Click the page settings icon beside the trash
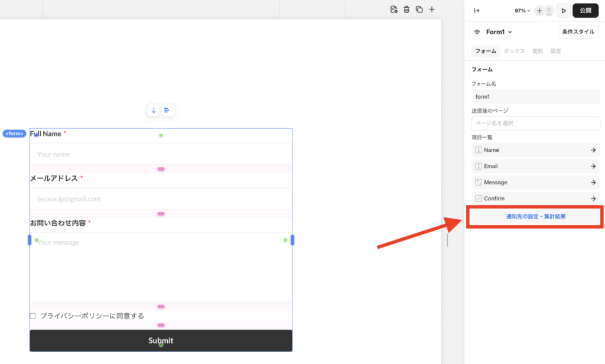 point(394,9)
